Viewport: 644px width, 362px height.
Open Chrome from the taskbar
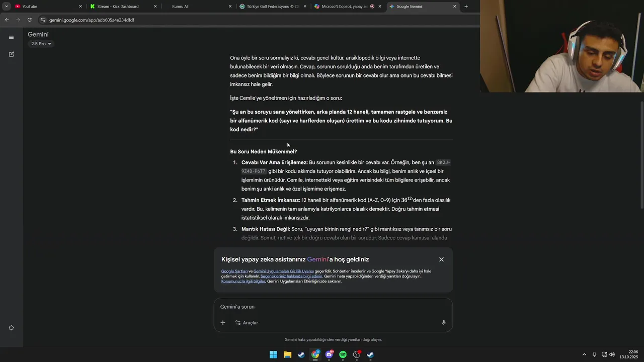click(315, 354)
